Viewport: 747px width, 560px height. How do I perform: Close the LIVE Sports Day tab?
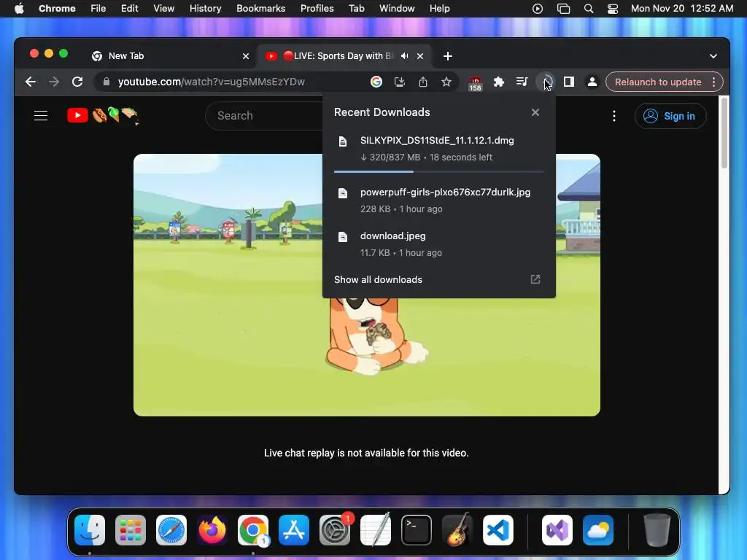(420, 56)
